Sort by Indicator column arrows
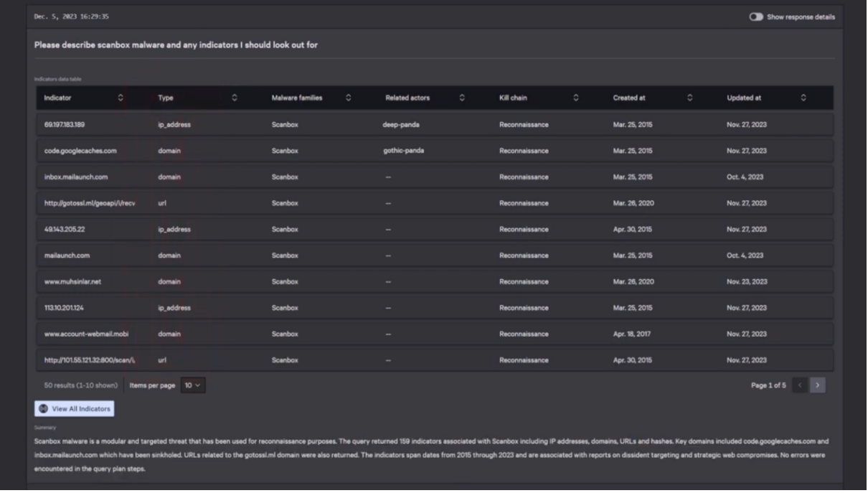Image resolution: width=868 pixels, height=493 pixels. pyautogui.click(x=121, y=98)
